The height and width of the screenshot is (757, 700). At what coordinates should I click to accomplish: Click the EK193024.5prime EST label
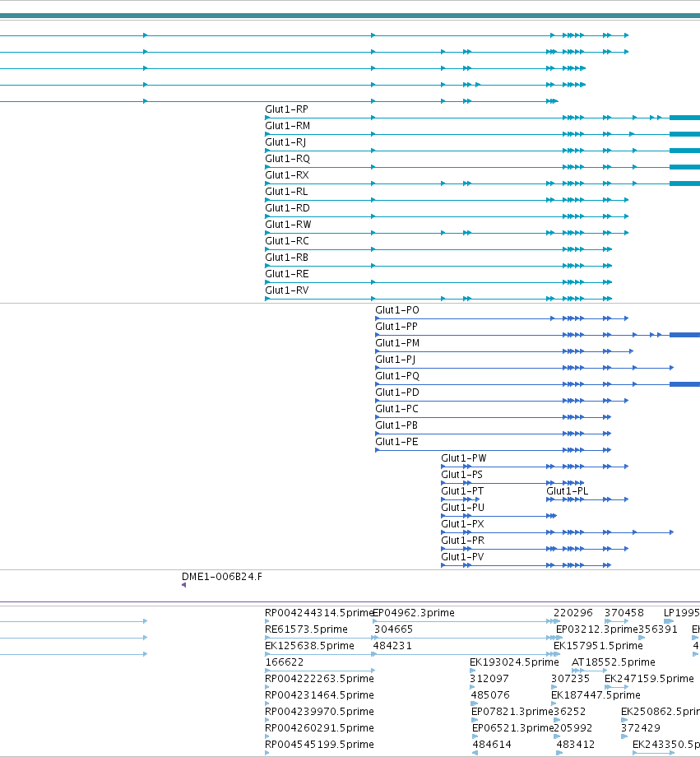point(514,662)
